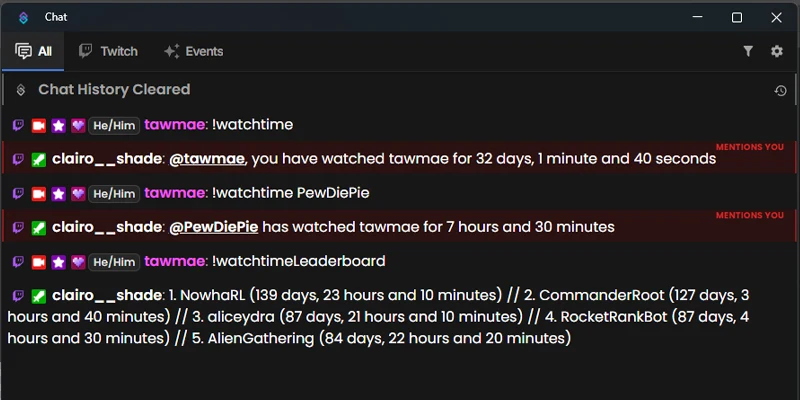Viewport: 800px width, 400px height.
Task: Switch to the All chat tab
Action: 34,52
